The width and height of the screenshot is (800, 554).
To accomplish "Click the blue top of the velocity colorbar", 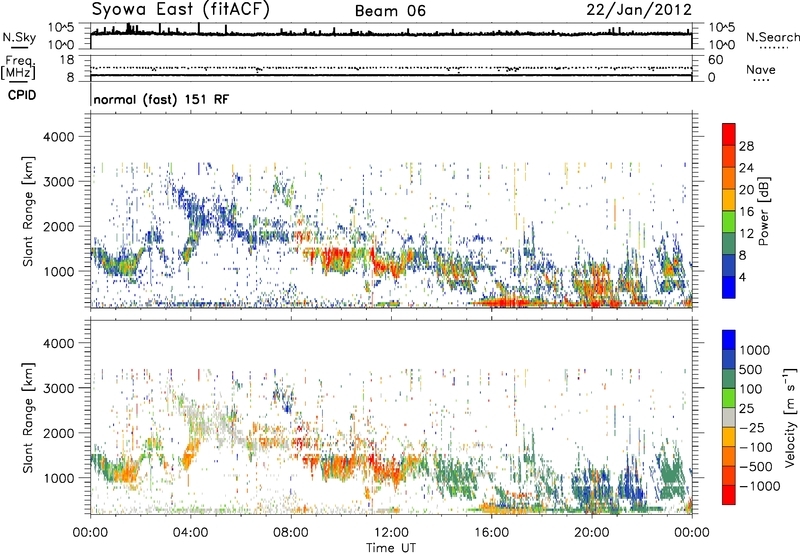I will 729,340.
